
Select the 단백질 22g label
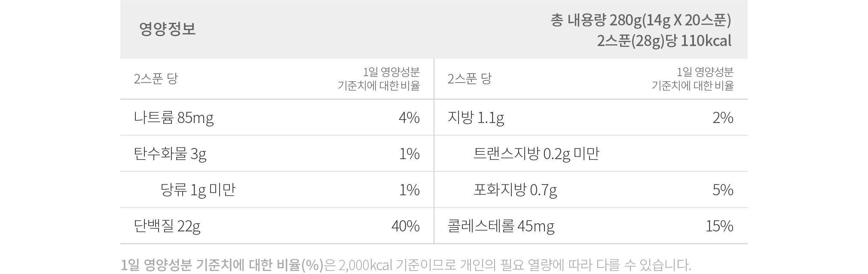coord(167,226)
